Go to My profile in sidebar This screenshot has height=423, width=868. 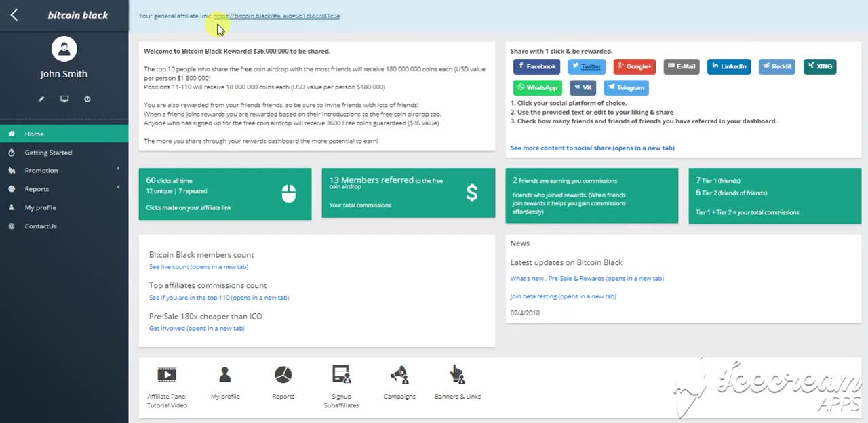tap(64, 207)
